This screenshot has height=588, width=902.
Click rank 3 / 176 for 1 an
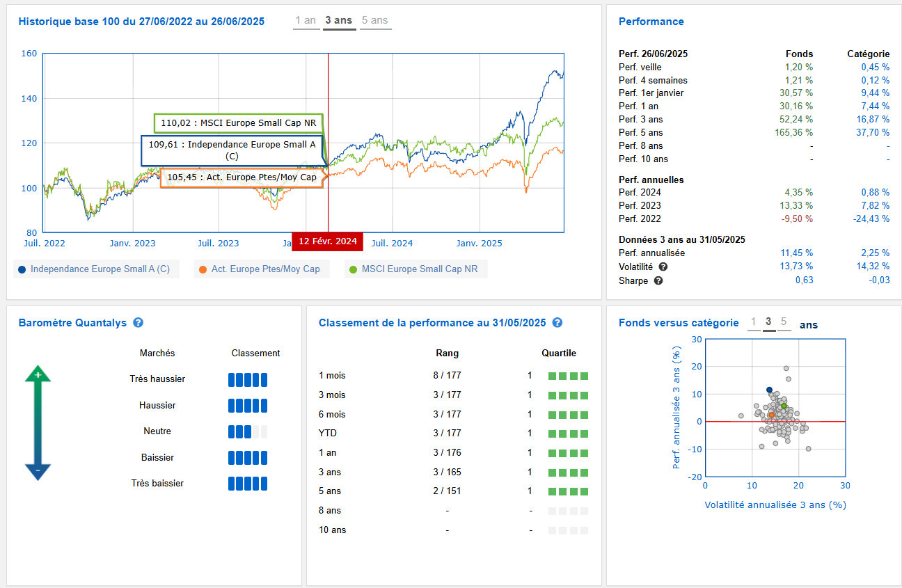click(447, 453)
